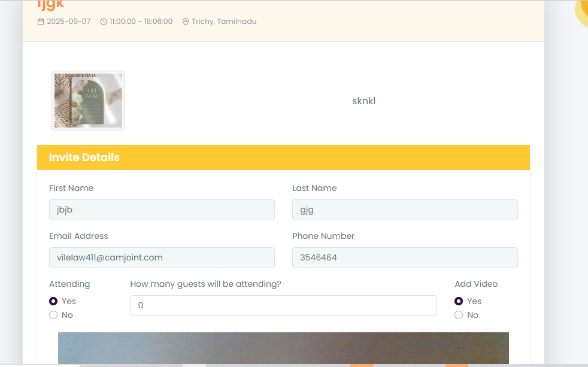The height and width of the screenshot is (367, 588).
Task: Choose Yes under Add Video
Action: (x=459, y=301)
